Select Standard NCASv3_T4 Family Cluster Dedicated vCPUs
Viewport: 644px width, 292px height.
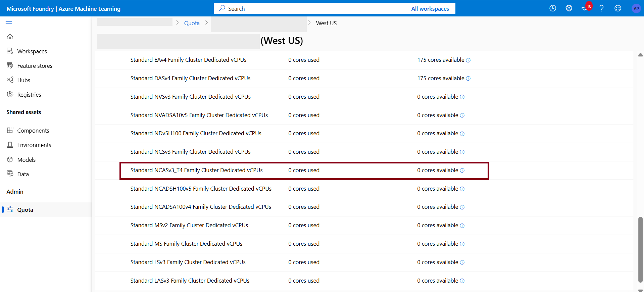click(196, 170)
